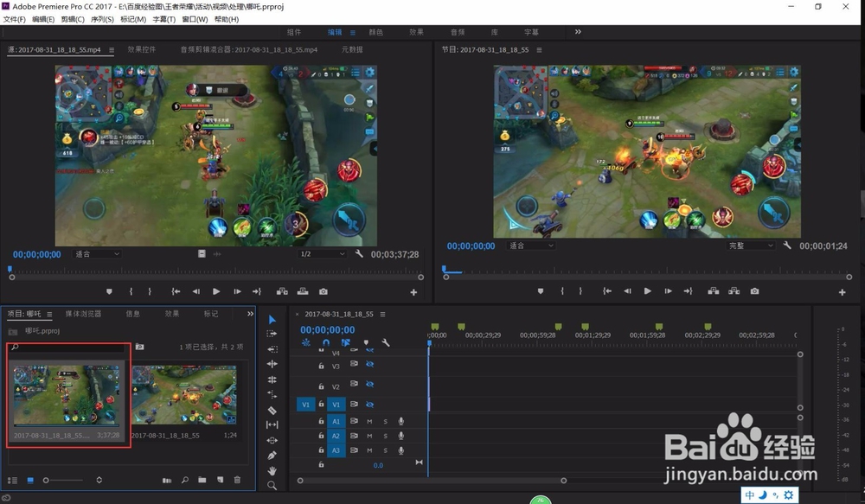Open program monitor zoom level dropdown

[531, 246]
